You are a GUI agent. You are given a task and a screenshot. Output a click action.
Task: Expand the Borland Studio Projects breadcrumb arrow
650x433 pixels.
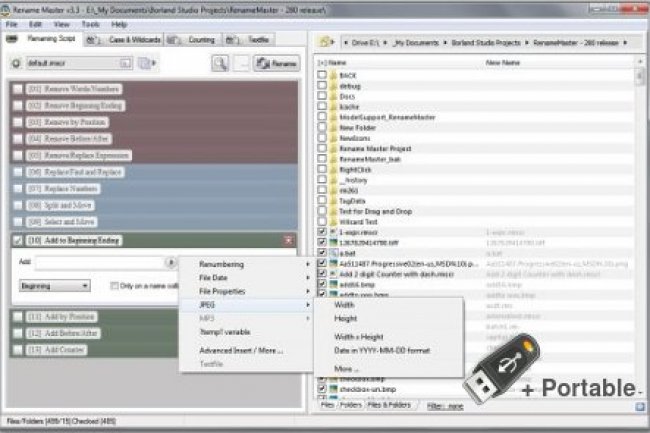(x=526, y=42)
